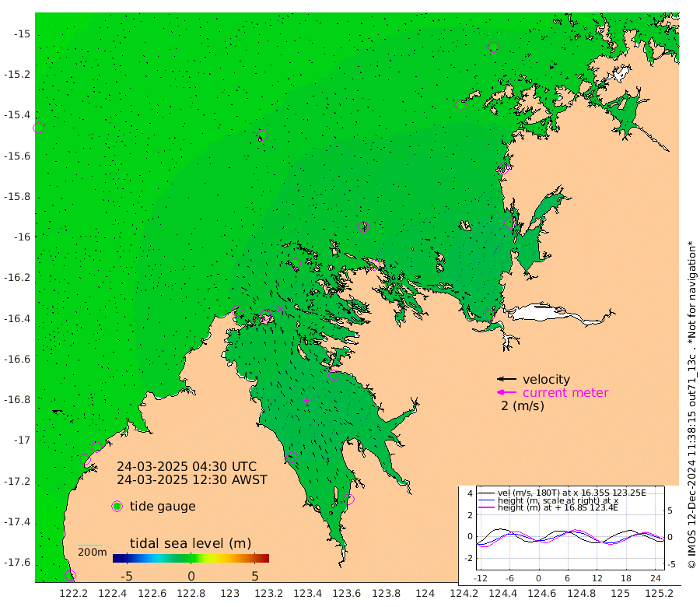Select tide gauge circle near 17.1S 122.26E
The image size is (700, 607).
pyautogui.click(x=85, y=459)
